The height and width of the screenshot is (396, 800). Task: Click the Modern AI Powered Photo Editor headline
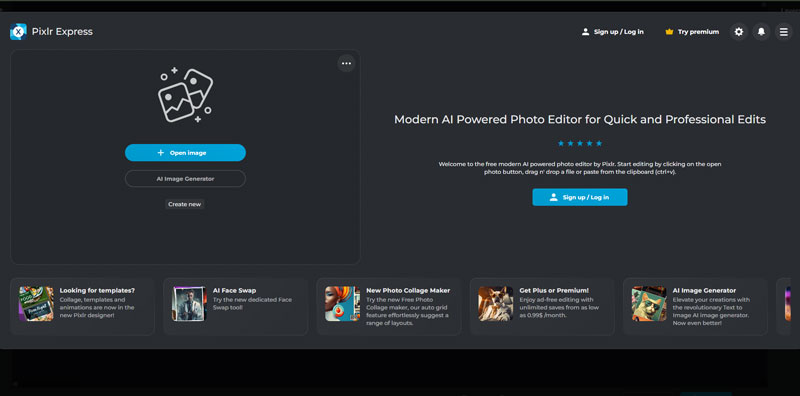click(x=580, y=119)
